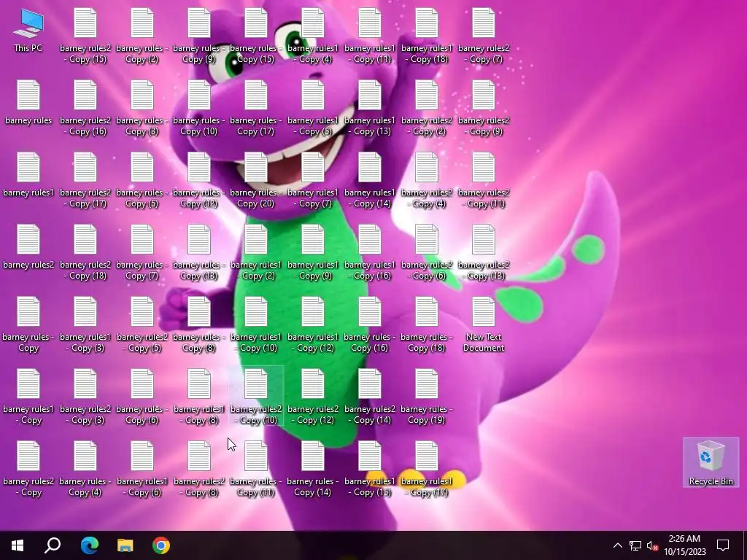747x560 pixels.
Task: Select barney rules - Copy (11)
Action: 256,469
